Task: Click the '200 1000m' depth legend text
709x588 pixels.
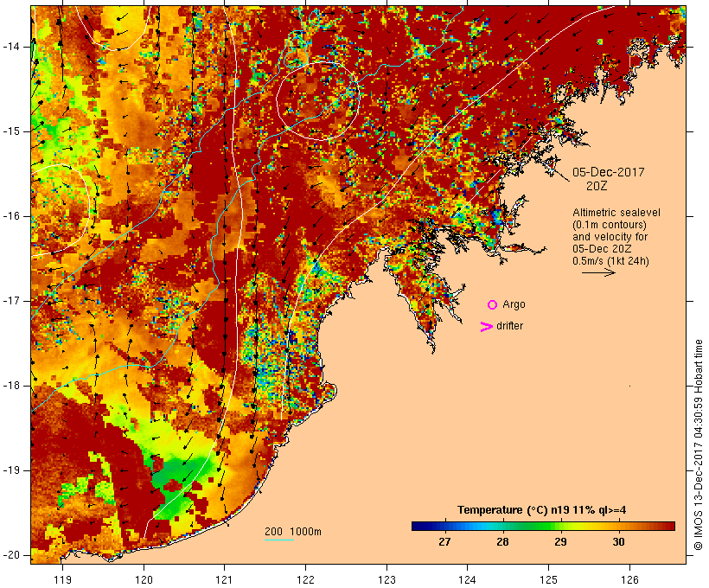Action: click(x=293, y=532)
